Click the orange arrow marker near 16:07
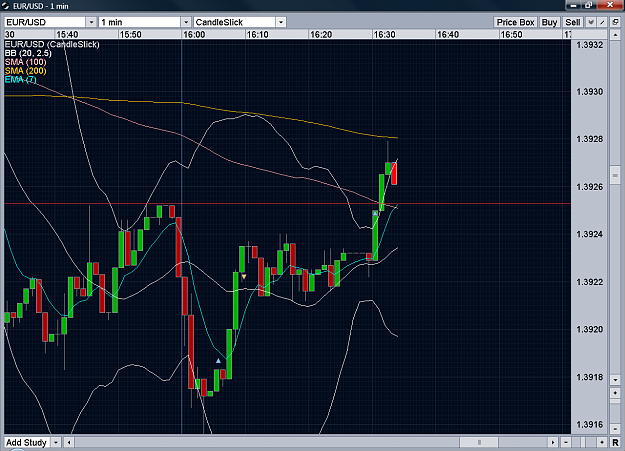 point(244,276)
